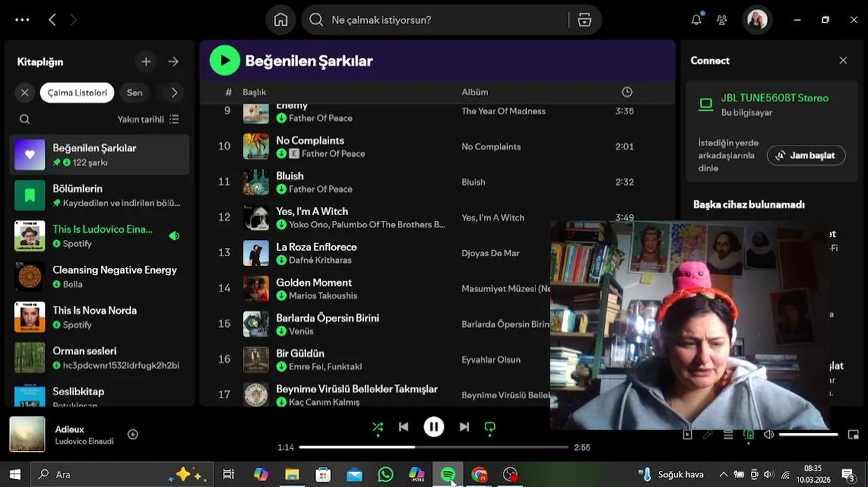The width and height of the screenshot is (868, 487).
Task: Open Chrome from the taskbar
Action: point(479,475)
